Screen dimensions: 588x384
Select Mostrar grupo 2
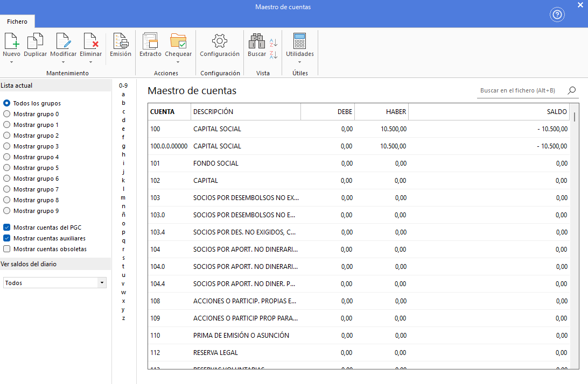click(7, 135)
